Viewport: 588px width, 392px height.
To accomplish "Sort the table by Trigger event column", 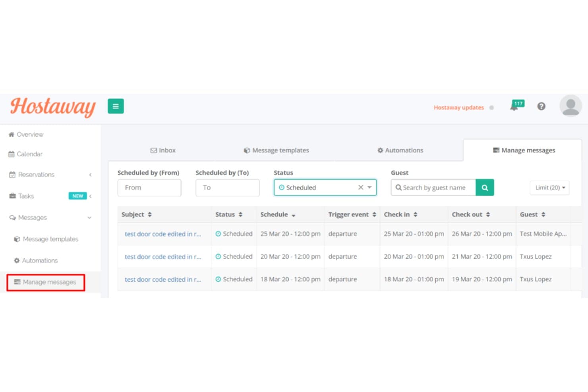I will pos(352,214).
